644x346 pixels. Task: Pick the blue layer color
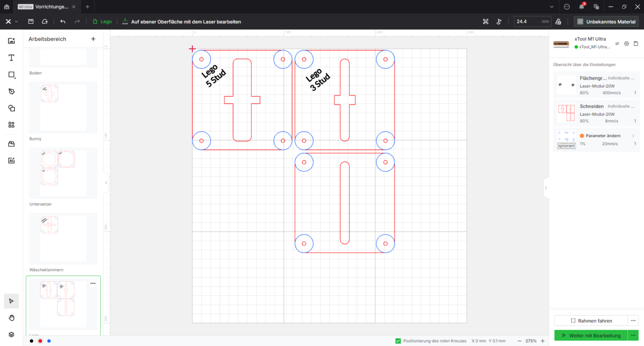tap(49, 341)
